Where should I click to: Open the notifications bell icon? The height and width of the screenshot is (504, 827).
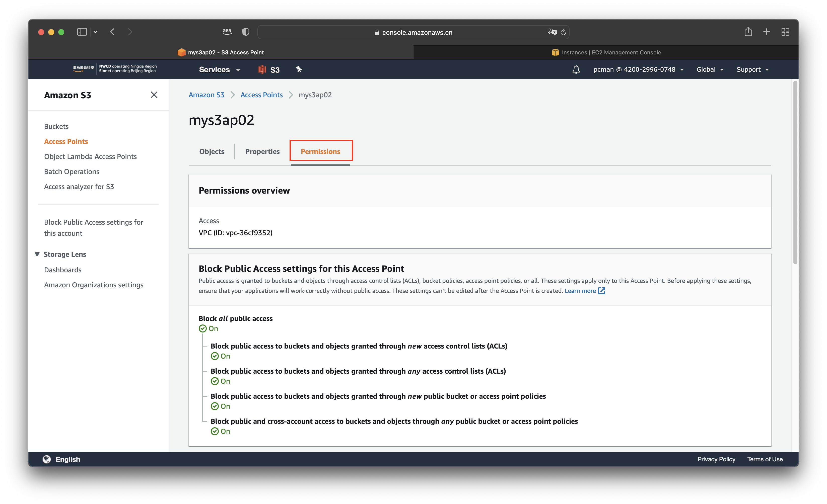pos(576,69)
